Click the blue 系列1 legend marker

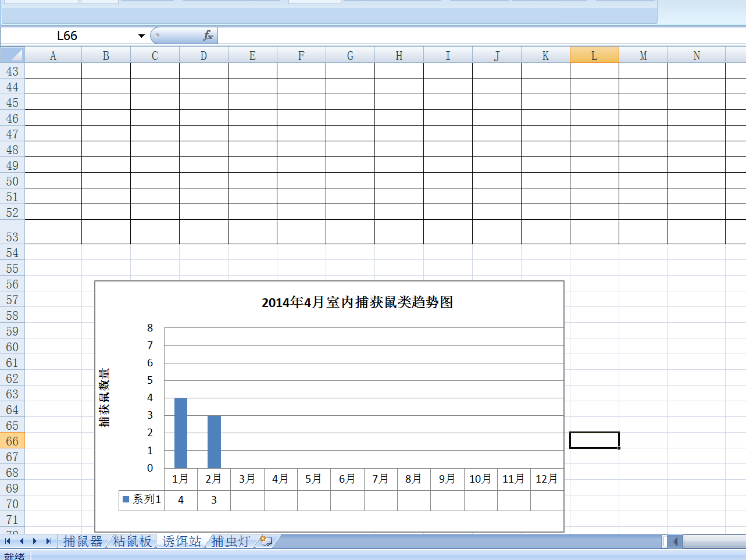point(126,500)
